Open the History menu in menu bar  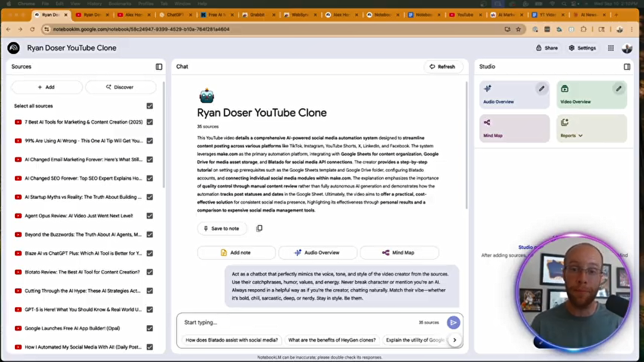(94, 4)
